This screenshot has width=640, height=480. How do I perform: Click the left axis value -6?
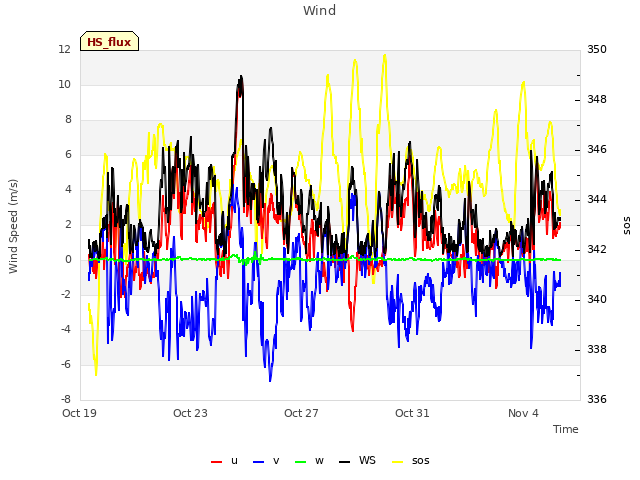66,364
